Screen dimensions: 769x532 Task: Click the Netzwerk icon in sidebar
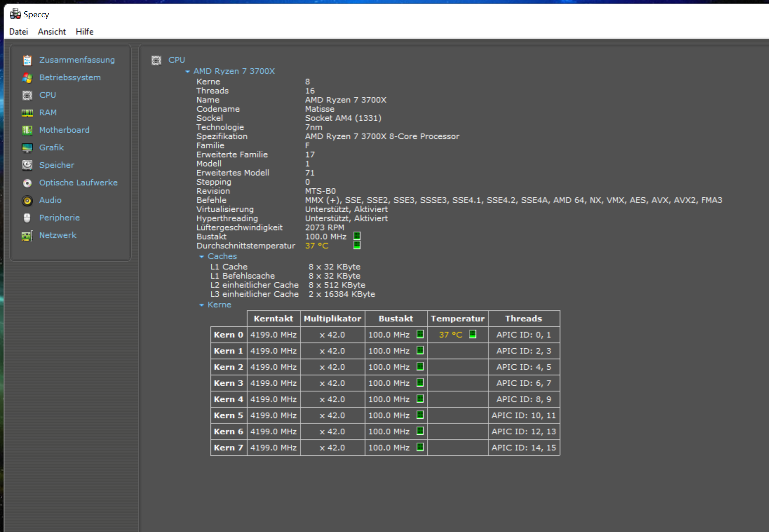[27, 236]
